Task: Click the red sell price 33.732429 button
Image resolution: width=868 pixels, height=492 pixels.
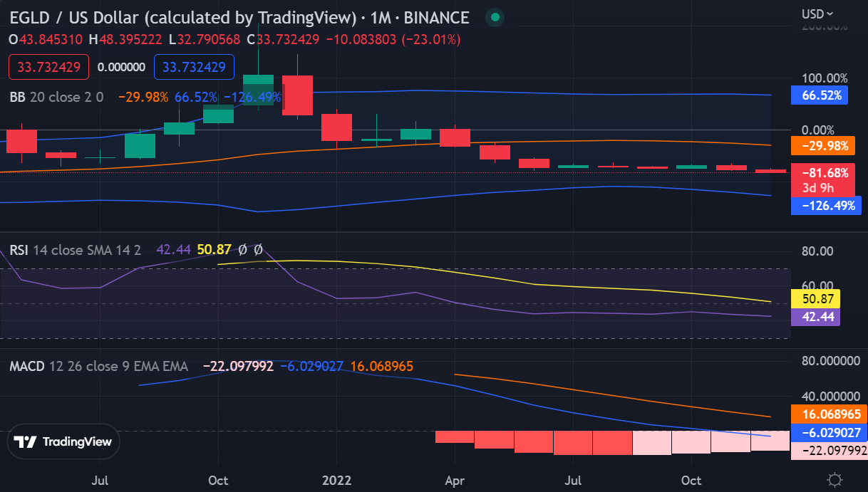Action: coord(49,67)
